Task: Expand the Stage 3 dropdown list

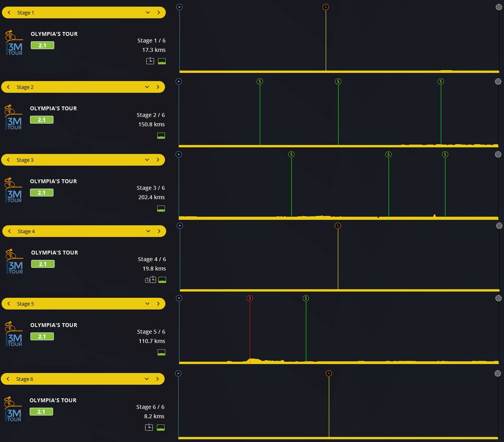Action: 147,160
